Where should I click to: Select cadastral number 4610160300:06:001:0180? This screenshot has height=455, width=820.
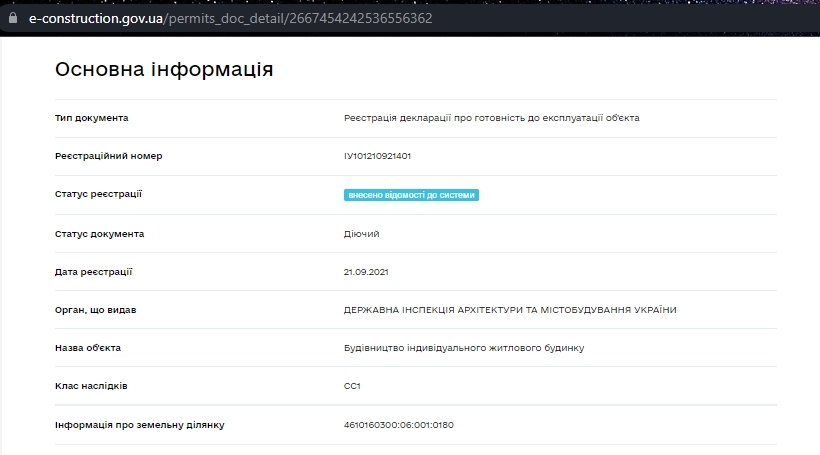click(398, 425)
